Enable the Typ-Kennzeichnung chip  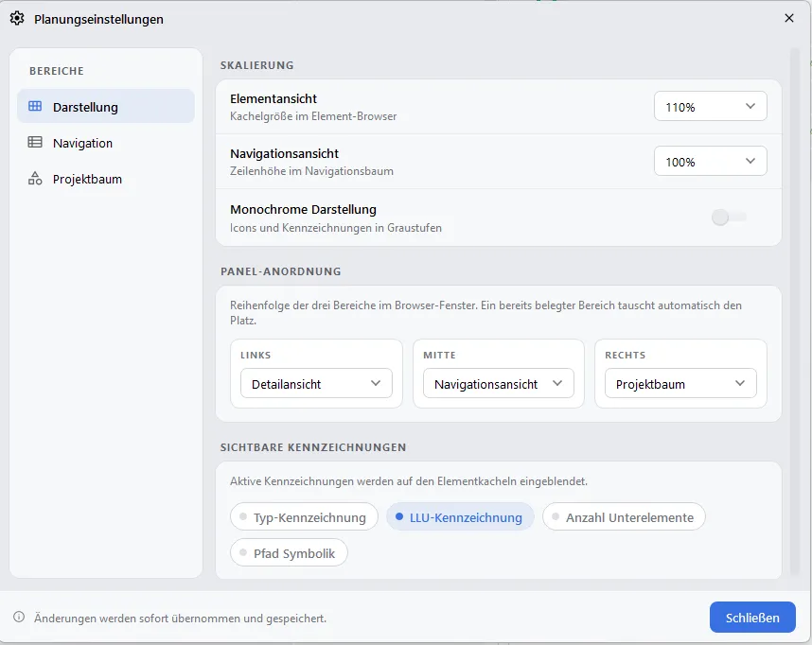point(304,516)
